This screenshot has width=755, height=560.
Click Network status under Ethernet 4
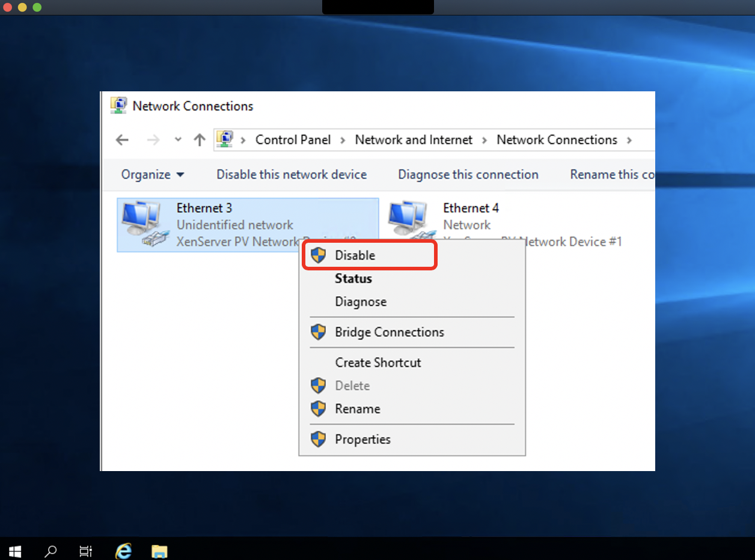coord(467,225)
